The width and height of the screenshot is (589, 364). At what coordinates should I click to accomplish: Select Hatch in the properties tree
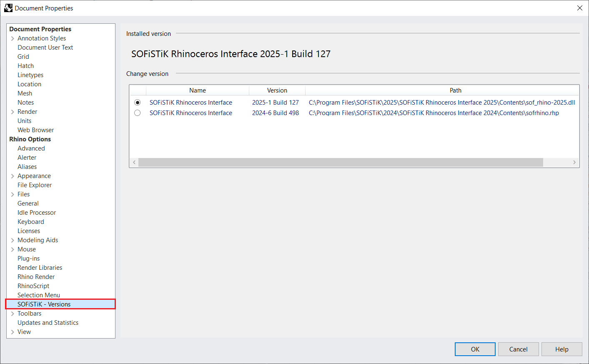(x=26, y=66)
